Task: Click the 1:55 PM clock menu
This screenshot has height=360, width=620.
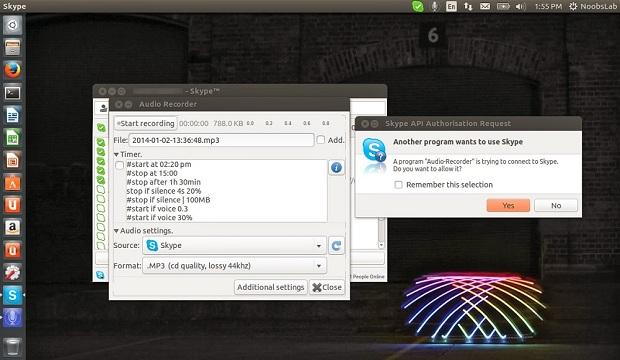Action: 548,6
